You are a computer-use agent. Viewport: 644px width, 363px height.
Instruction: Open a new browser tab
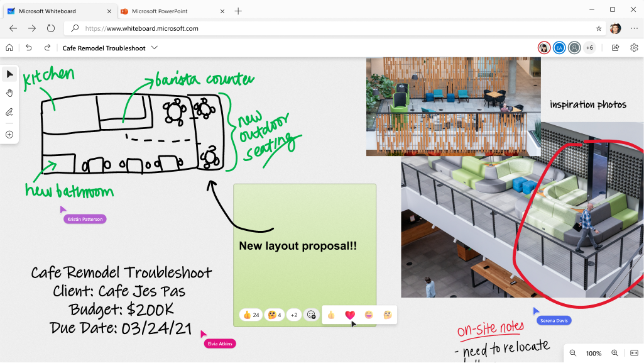[x=238, y=11]
